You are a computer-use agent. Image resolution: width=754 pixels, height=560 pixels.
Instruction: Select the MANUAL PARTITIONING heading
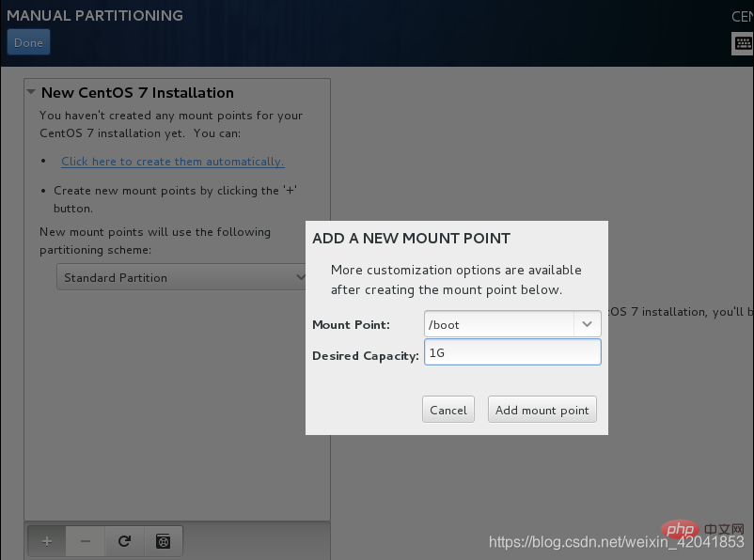[95, 15]
